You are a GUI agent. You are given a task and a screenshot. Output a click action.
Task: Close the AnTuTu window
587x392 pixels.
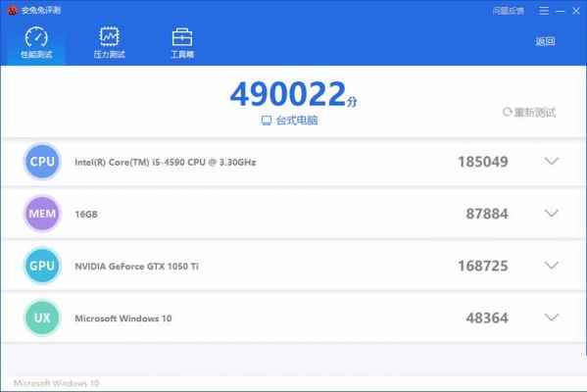576,11
